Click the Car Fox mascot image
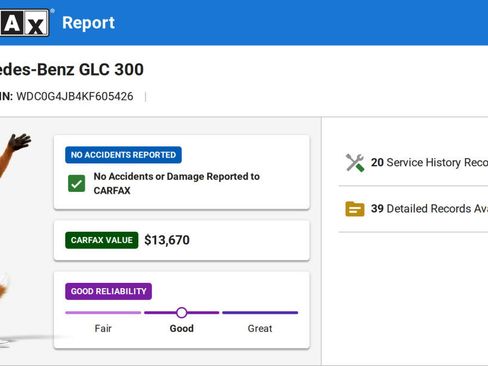The width and height of the screenshot is (488, 366). pyautogui.click(x=15, y=240)
